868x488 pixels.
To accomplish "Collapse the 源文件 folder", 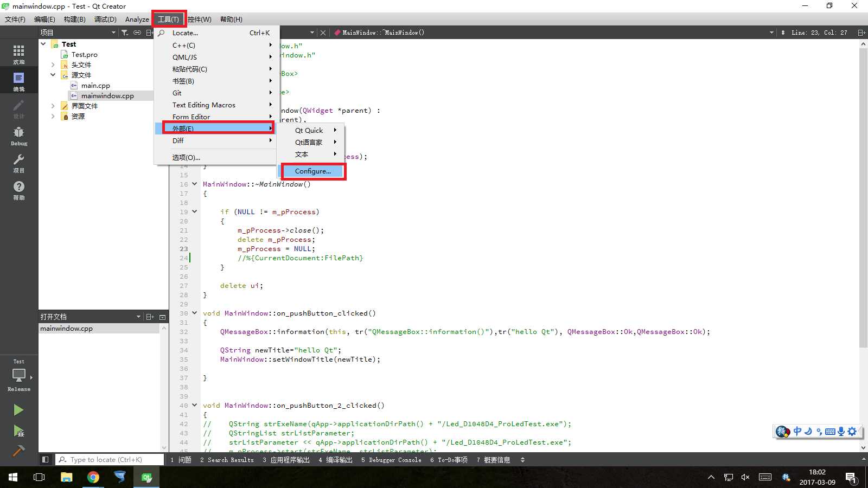I will [x=53, y=75].
